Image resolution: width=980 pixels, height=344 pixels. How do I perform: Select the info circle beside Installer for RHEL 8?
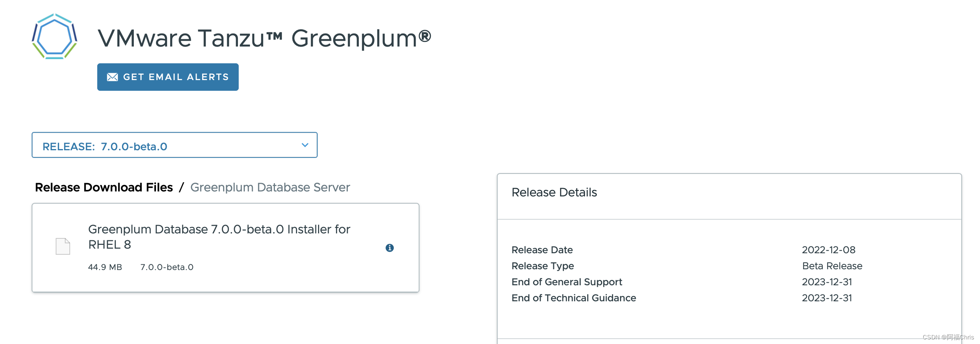[389, 248]
